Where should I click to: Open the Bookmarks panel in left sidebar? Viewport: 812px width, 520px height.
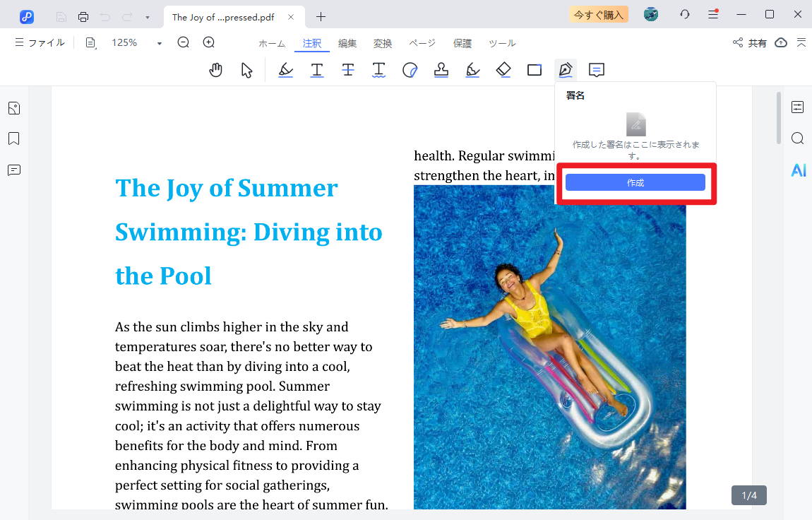[x=14, y=139]
